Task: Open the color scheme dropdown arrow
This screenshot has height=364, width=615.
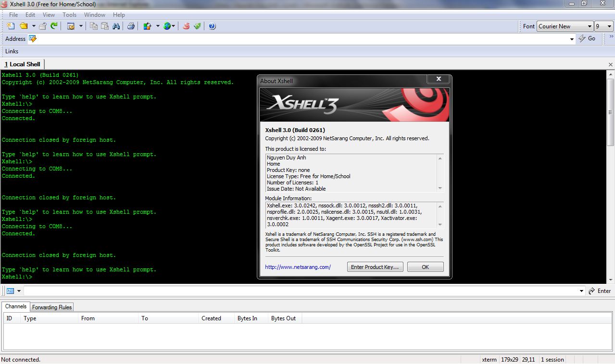Action: point(157,26)
